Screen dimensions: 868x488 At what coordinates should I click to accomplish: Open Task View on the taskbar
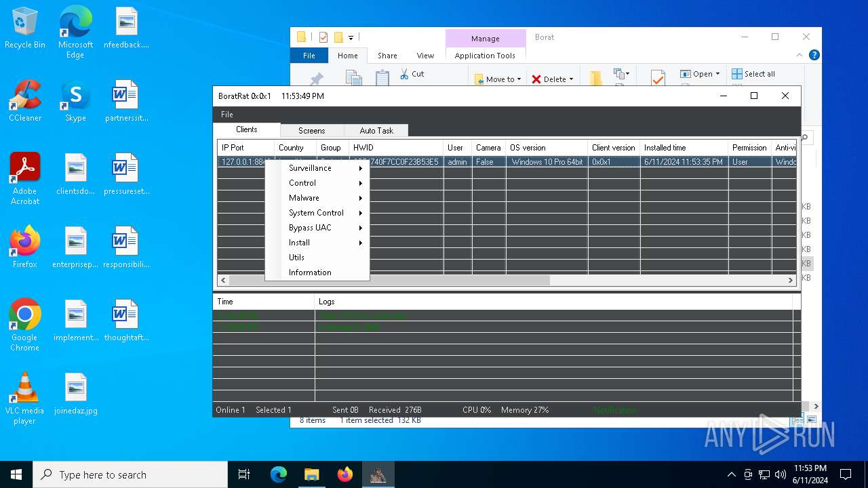tap(244, 474)
